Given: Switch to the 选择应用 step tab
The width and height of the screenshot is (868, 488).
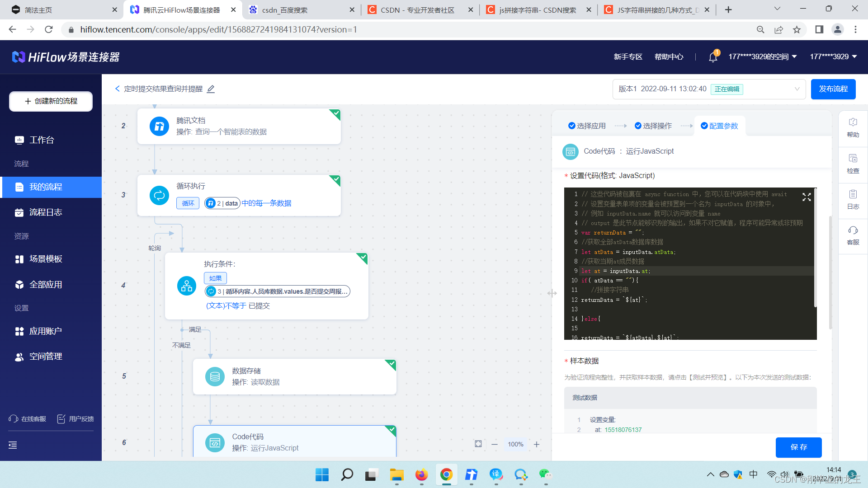Looking at the screenshot, I should point(587,126).
